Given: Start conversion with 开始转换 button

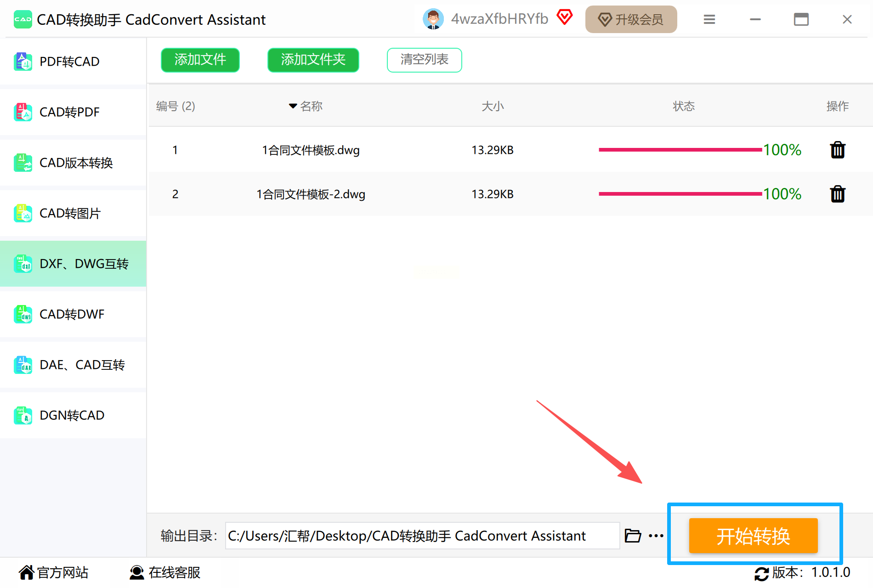Looking at the screenshot, I should coord(754,536).
